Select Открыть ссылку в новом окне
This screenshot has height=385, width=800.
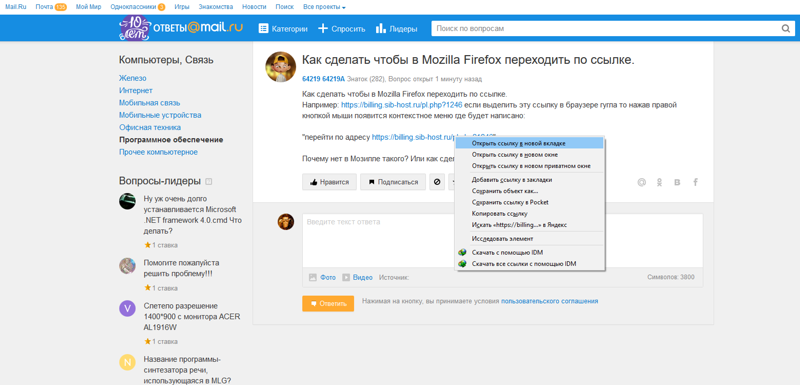click(x=529, y=155)
